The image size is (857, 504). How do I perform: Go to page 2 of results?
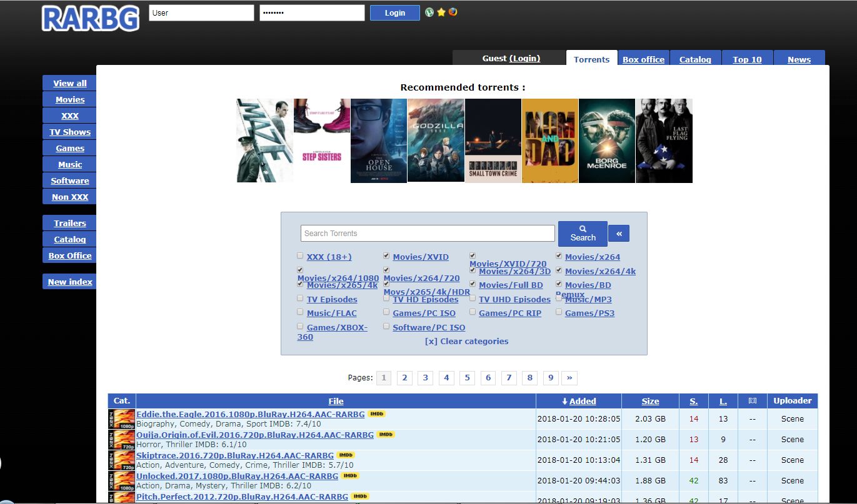pos(404,377)
